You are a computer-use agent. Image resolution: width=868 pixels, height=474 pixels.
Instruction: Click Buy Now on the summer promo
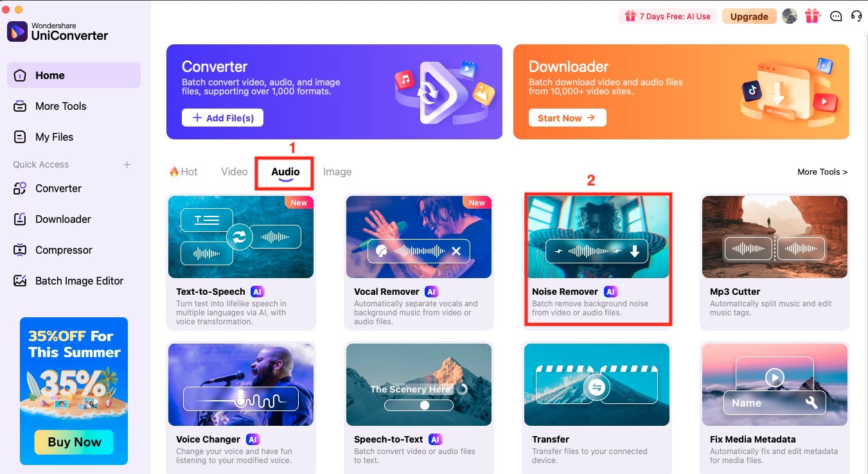(74, 442)
